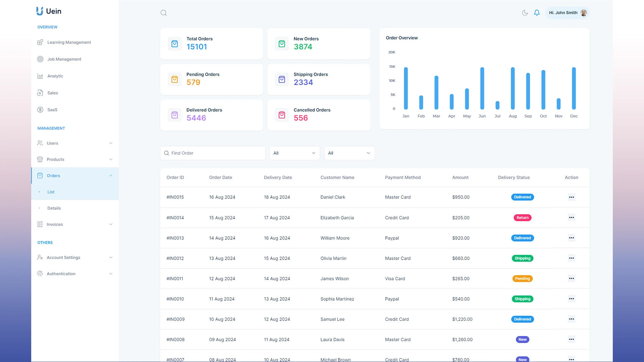Image resolution: width=644 pixels, height=362 pixels.
Task: Click the New badge for #IN0008
Action: [522, 340]
